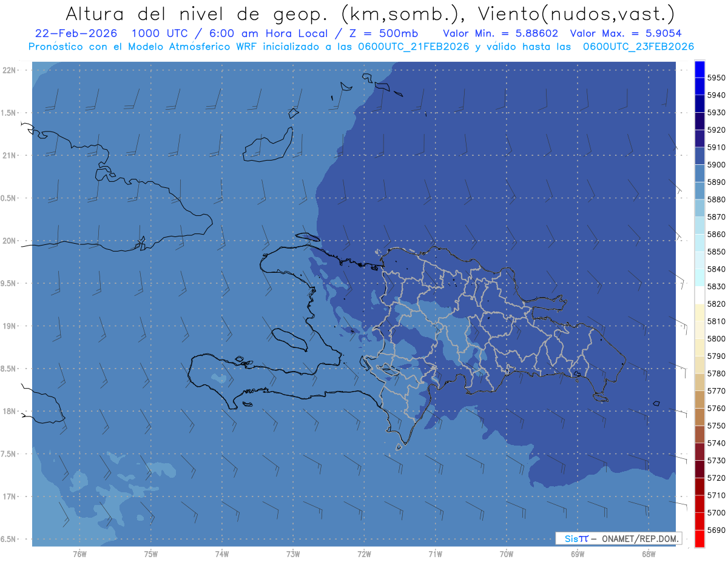Click the '5800' colorbar label

click(x=716, y=338)
